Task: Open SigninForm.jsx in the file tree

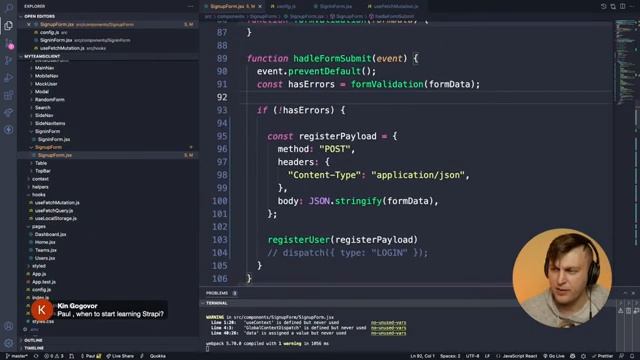Action: [x=53, y=139]
